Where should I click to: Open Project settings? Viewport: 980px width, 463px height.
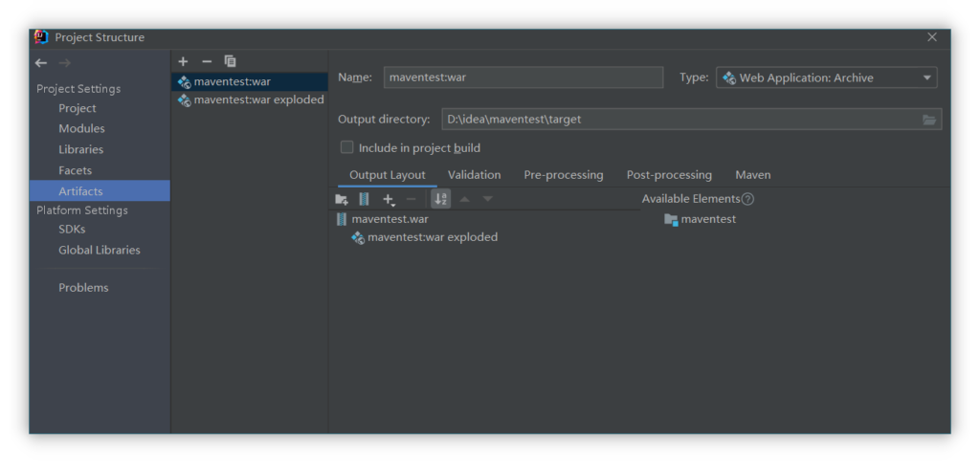[78, 108]
